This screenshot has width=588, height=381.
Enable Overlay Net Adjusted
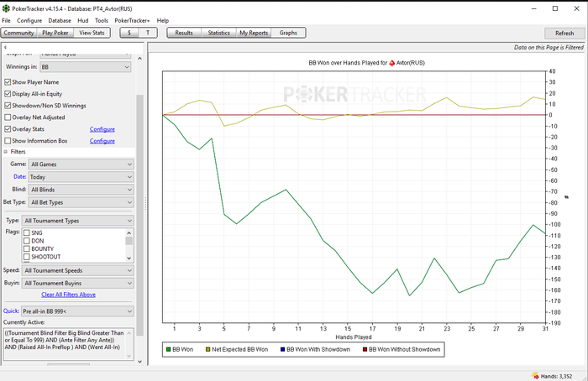(8, 117)
